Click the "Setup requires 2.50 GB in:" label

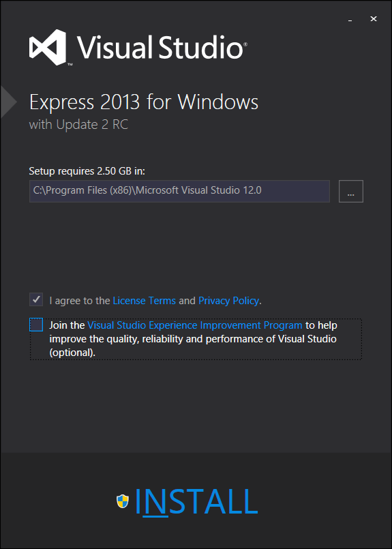coord(87,171)
